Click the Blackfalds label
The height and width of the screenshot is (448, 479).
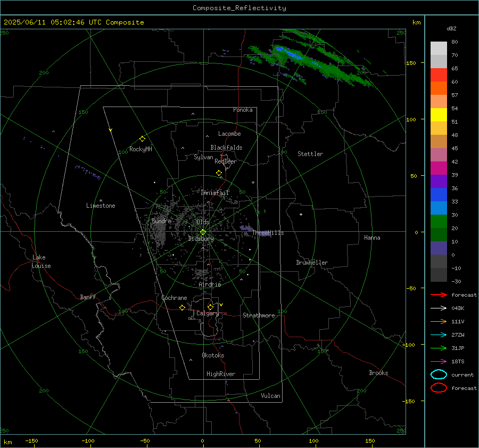[226, 148]
